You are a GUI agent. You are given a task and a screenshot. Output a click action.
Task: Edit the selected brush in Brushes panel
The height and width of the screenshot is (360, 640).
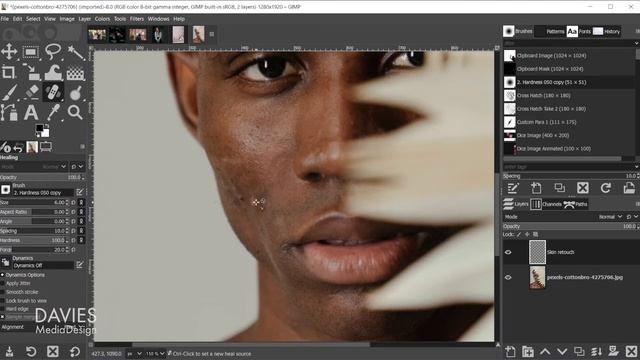(x=513, y=188)
